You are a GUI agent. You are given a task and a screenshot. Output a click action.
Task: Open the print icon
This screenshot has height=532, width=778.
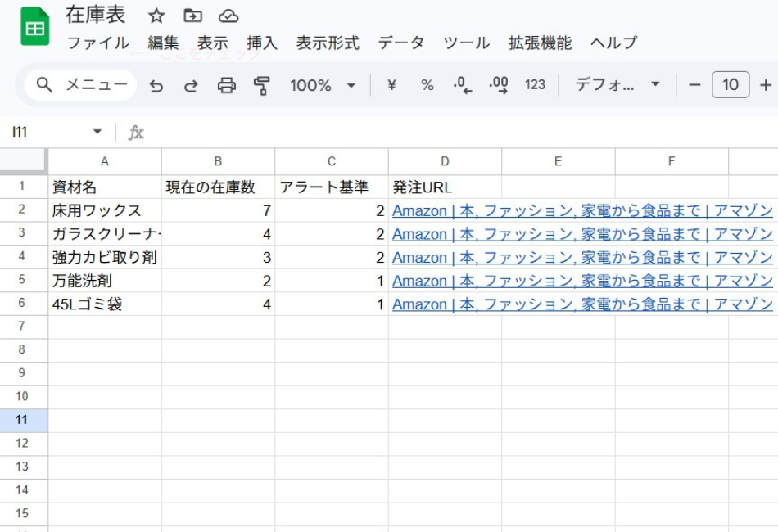pos(227,84)
